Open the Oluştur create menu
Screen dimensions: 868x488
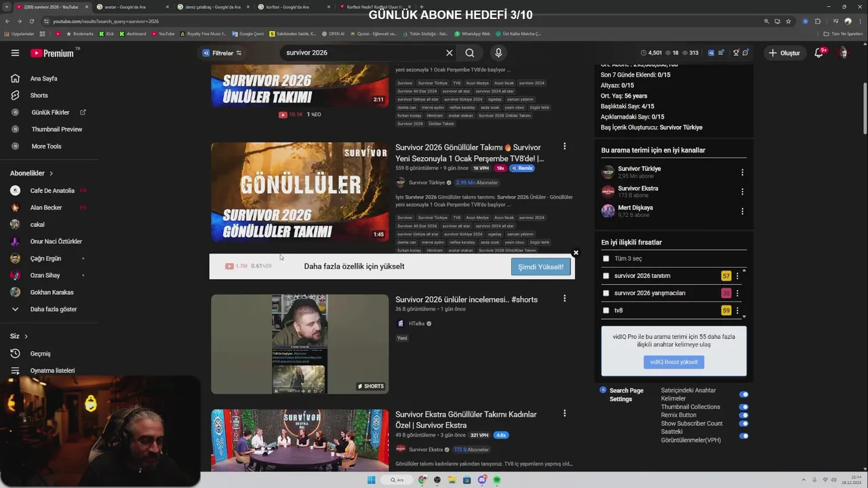(784, 53)
